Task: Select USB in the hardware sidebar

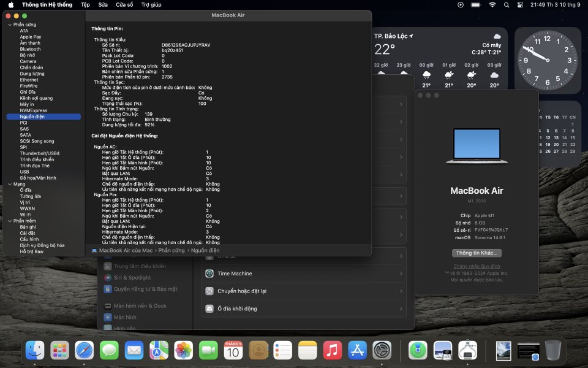Action: click(x=24, y=172)
